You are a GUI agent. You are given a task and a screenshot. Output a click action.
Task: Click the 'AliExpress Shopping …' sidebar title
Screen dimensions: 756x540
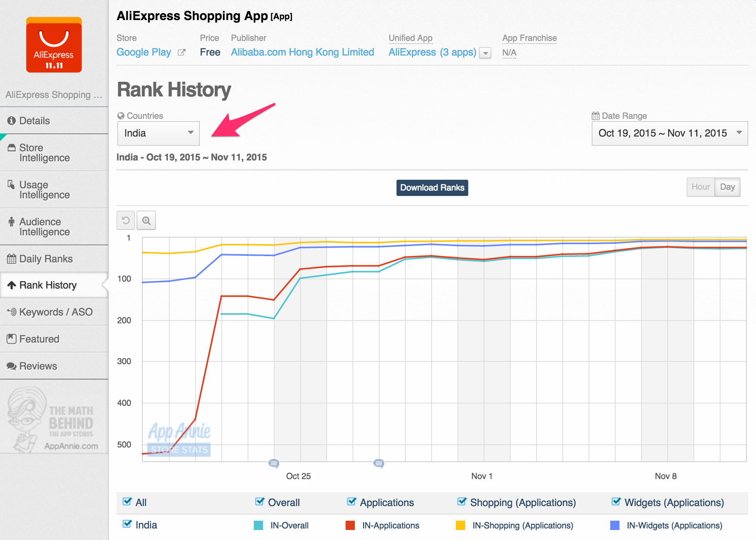coord(54,95)
